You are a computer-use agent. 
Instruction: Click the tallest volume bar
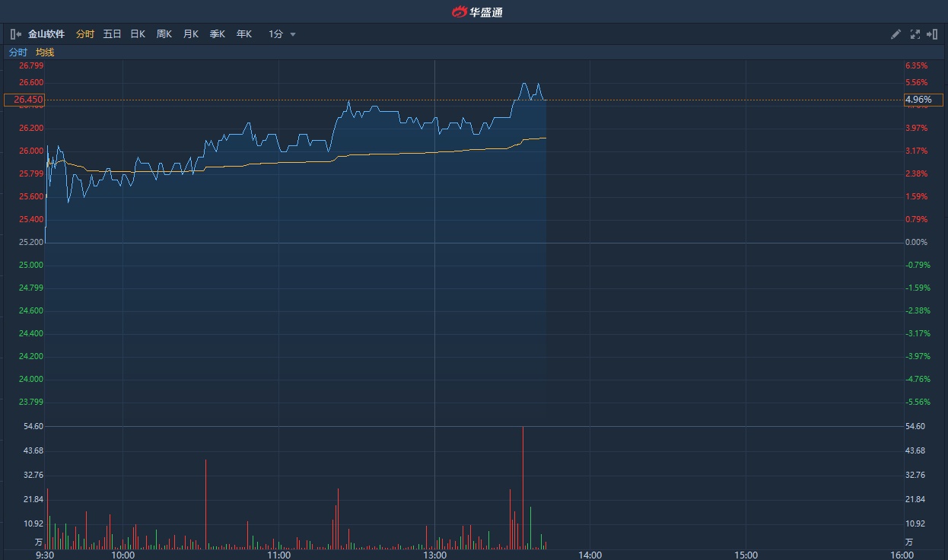[x=523, y=487]
